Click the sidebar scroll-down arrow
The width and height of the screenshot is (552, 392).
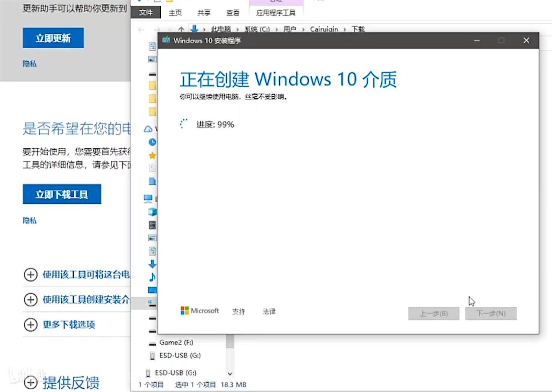tap(230, 373)
